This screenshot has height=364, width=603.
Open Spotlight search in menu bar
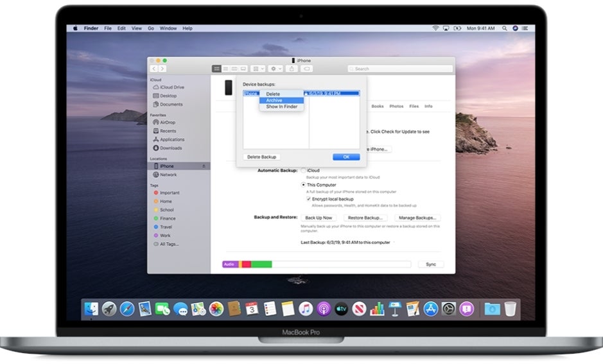pyautogui.click(x=504, y=28)
